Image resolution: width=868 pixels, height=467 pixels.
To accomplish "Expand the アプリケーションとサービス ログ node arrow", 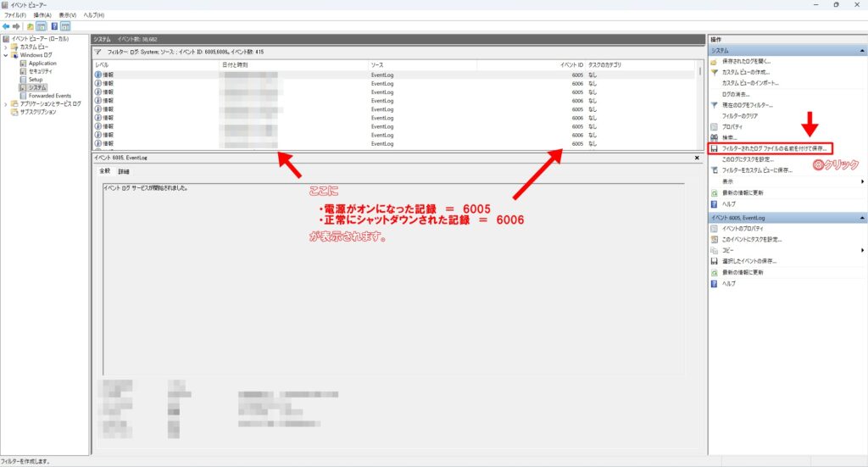I will click(x=6, y=104).
